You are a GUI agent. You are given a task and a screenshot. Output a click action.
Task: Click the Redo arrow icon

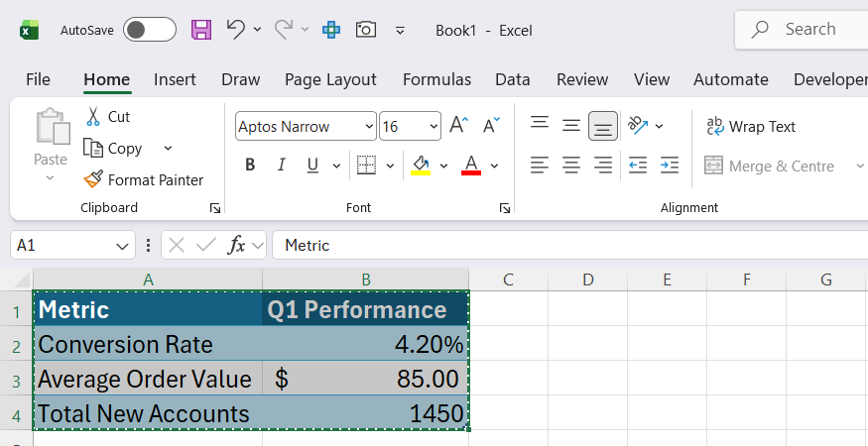[284, 29]
